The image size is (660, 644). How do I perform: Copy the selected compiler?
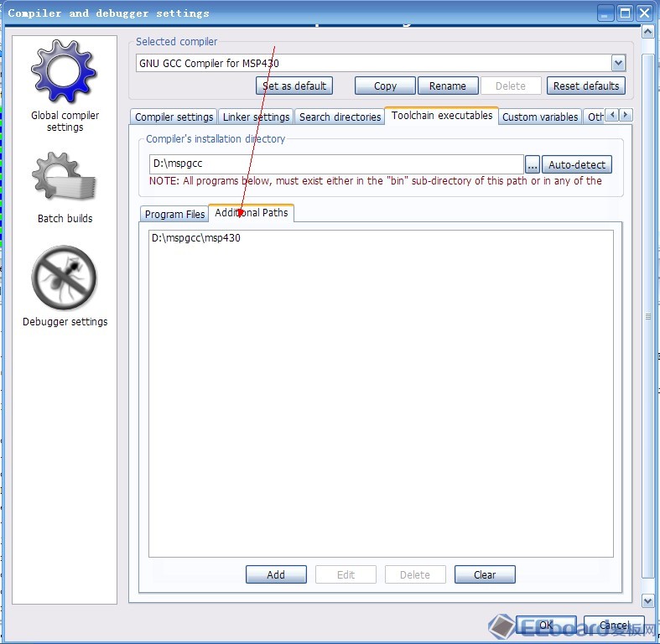tap(385, 86)
